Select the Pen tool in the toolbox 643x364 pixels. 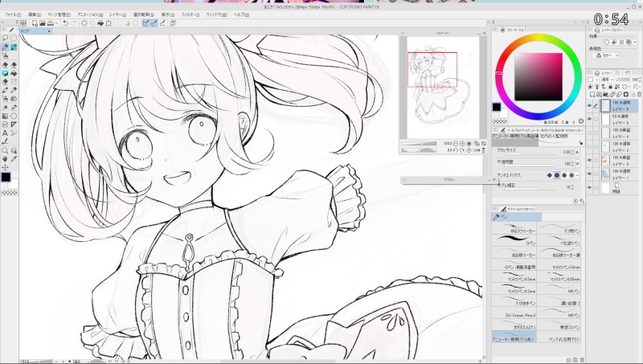pos(6,47)
